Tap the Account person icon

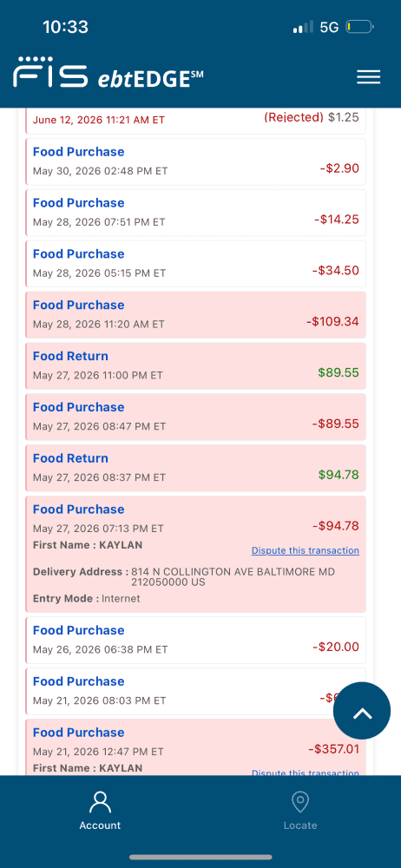click(x=101, y=801)
